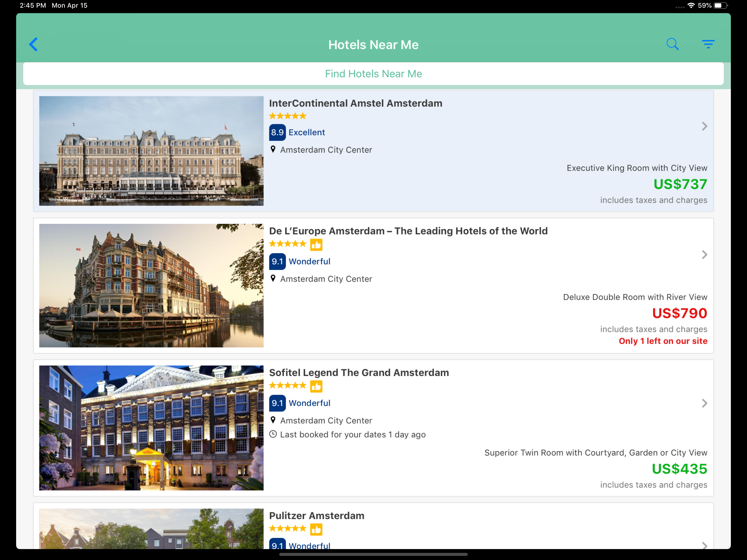Tap the US$435 price
Viewport: 747px width, 560px height.
679,469
